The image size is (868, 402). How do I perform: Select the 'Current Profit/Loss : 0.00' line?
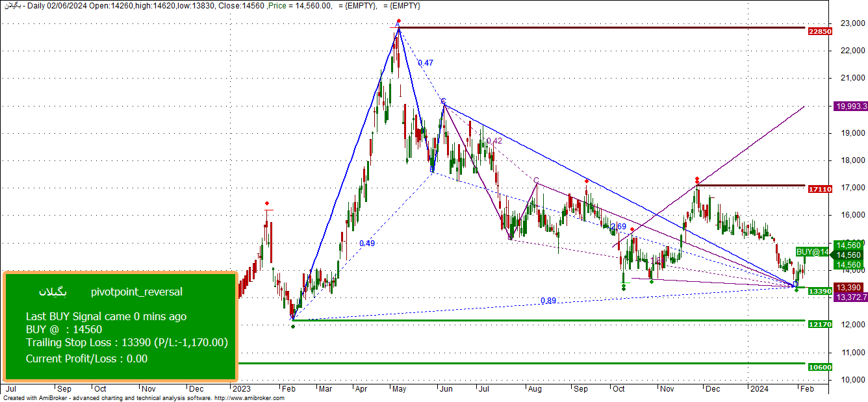coord(86,358)
